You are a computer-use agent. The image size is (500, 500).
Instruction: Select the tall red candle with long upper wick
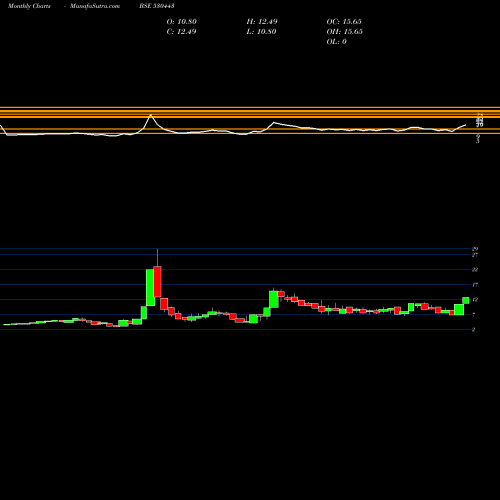point(157,282)
